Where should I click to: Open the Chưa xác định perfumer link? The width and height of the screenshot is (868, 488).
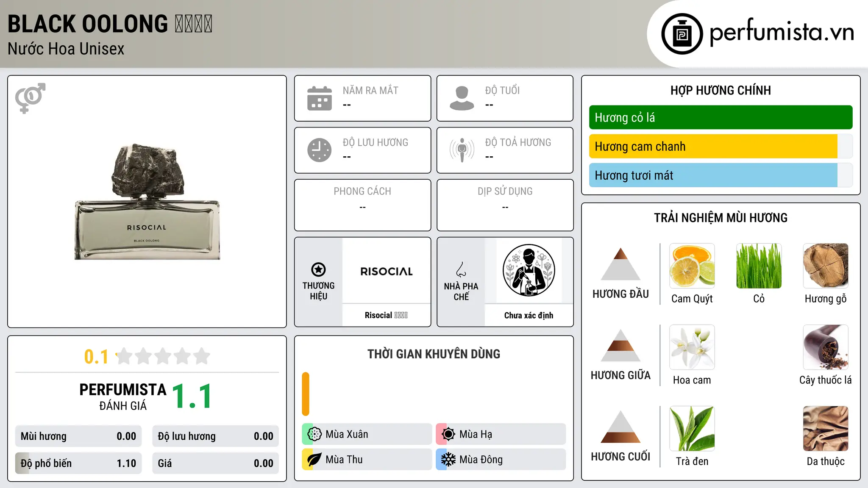tap(529, 315)
